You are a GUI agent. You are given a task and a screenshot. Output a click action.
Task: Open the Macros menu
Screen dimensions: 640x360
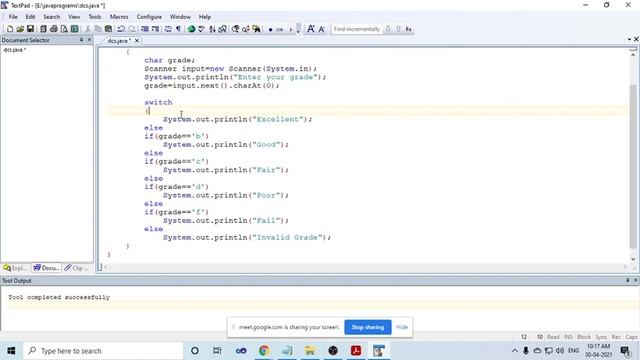(x=119, y=17)
